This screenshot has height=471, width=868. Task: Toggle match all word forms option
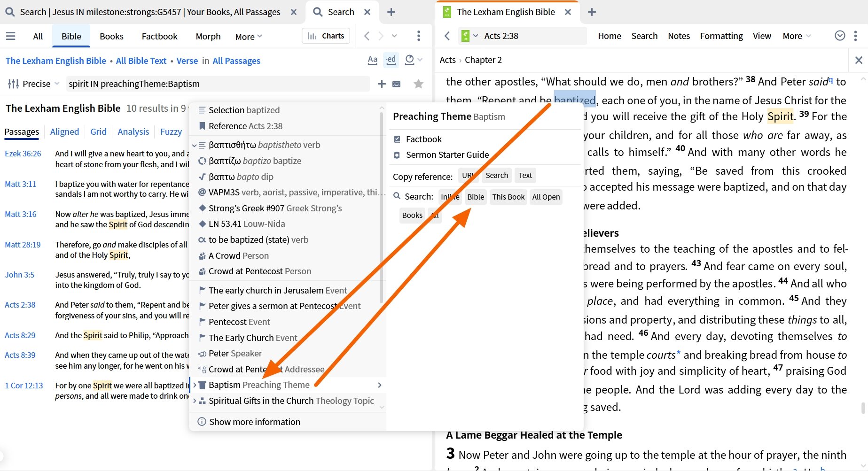click(x=391, y=60)
